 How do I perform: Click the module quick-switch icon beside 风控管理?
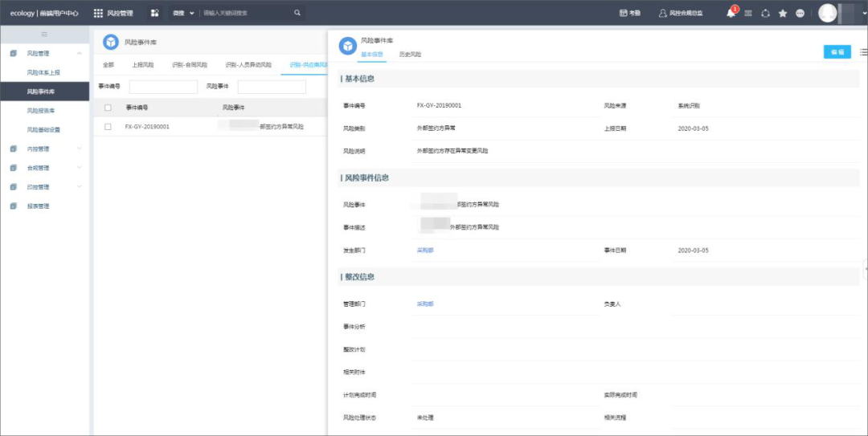(155, 13)
